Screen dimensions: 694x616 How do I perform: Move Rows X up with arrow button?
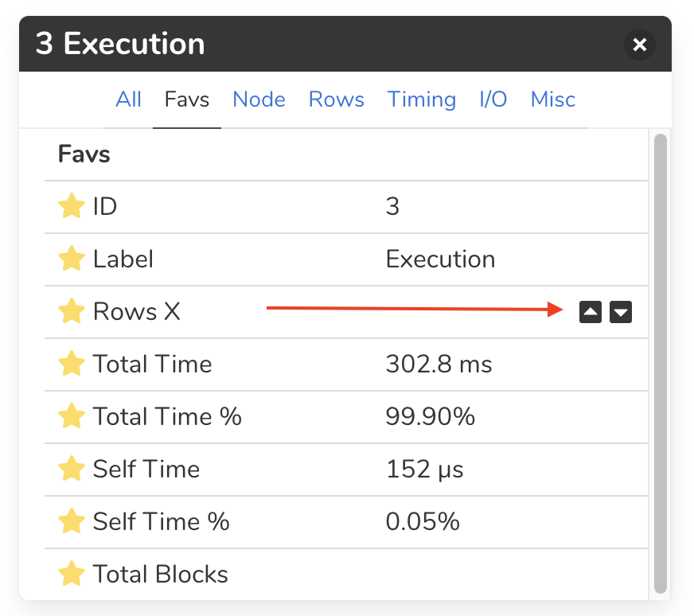tap(590, 312)
